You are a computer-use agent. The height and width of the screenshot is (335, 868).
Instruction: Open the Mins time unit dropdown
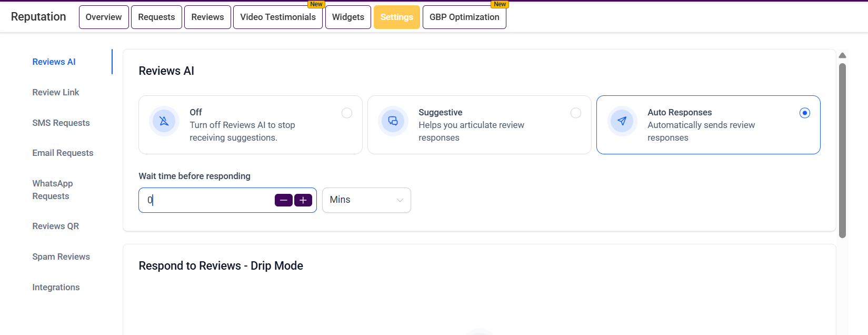pyautogui.click(x=366, y=200)
